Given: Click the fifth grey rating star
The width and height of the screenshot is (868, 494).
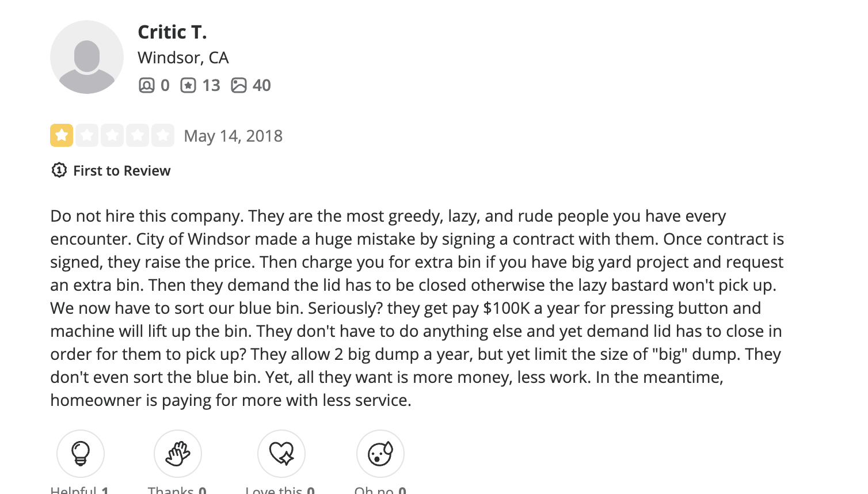Looking at the screenshot, I should point(163,135).
